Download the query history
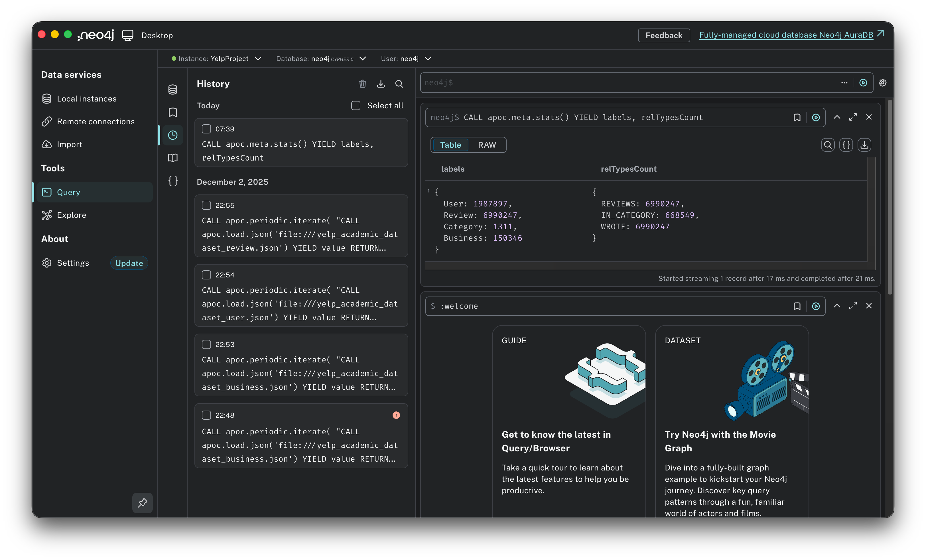The width and height of the screenshot is (926, 560). pyautogui.click(x=381, y=84)
